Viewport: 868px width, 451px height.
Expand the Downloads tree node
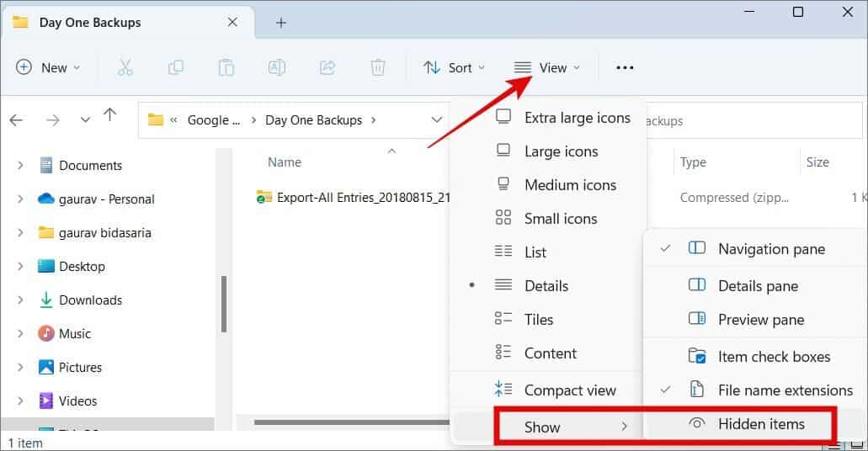(20, 300)
